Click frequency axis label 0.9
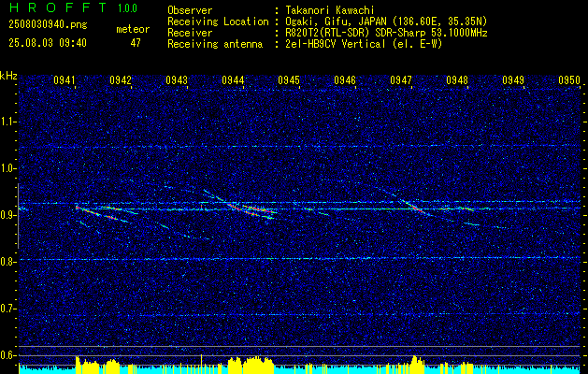 [x=8, y=215]
